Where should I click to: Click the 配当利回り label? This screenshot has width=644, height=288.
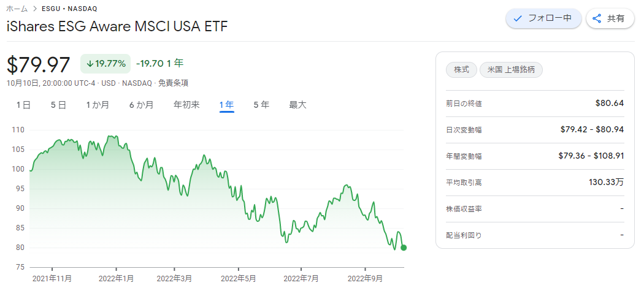[x=464, y=235]
